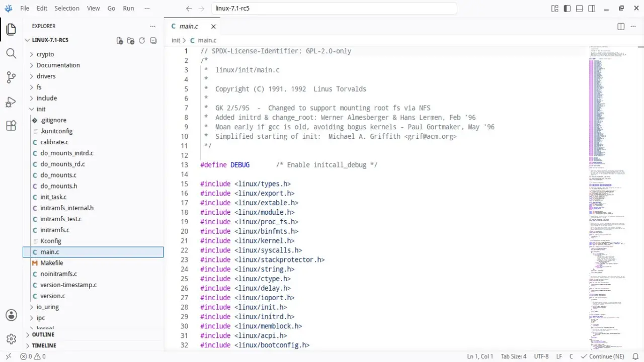Open the Source Control view

click(x=11, y=77)
